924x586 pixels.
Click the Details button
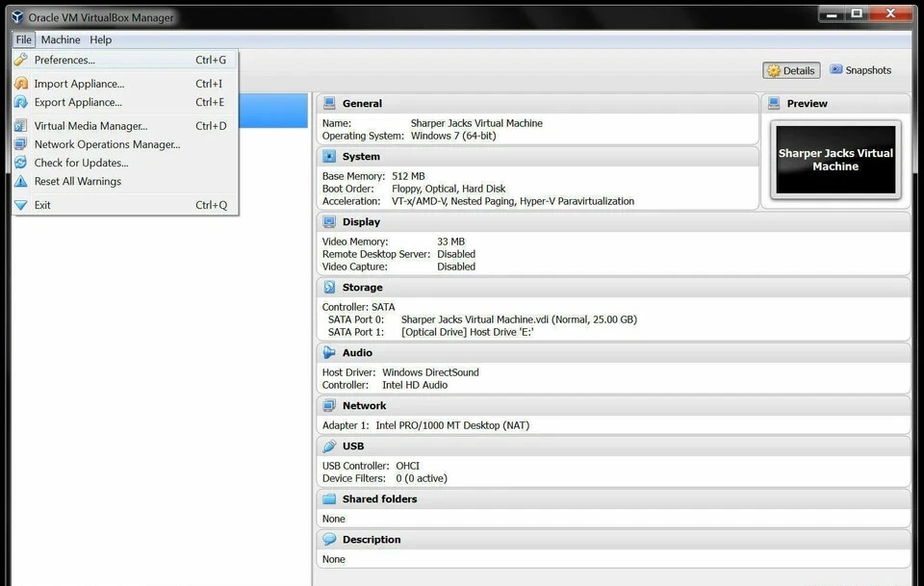[791, 69]
